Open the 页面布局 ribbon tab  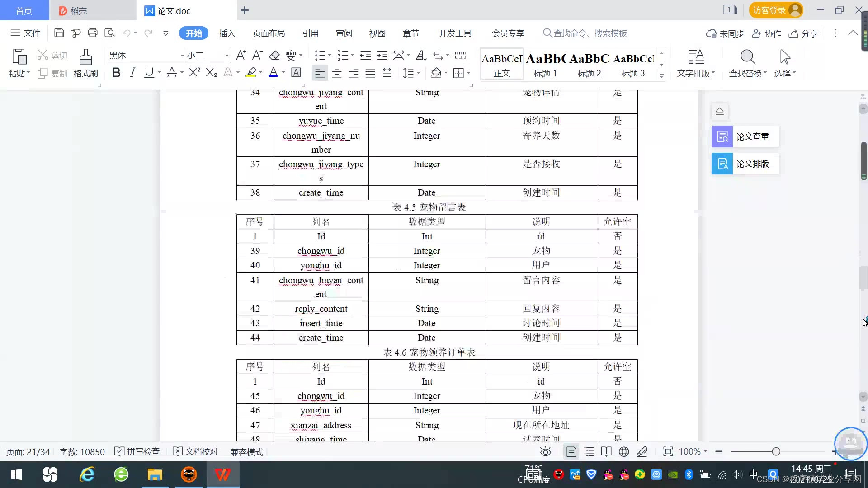coord(269,33)
